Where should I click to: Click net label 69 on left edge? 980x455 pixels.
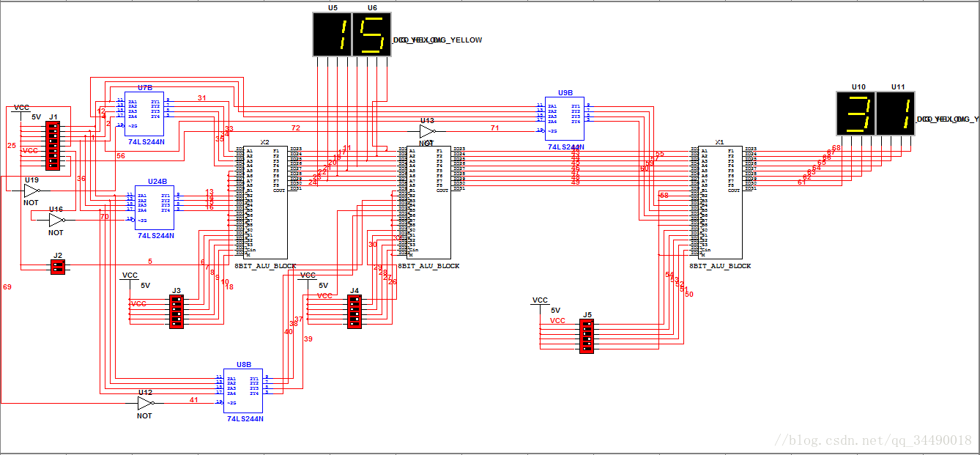coord(7,286)
